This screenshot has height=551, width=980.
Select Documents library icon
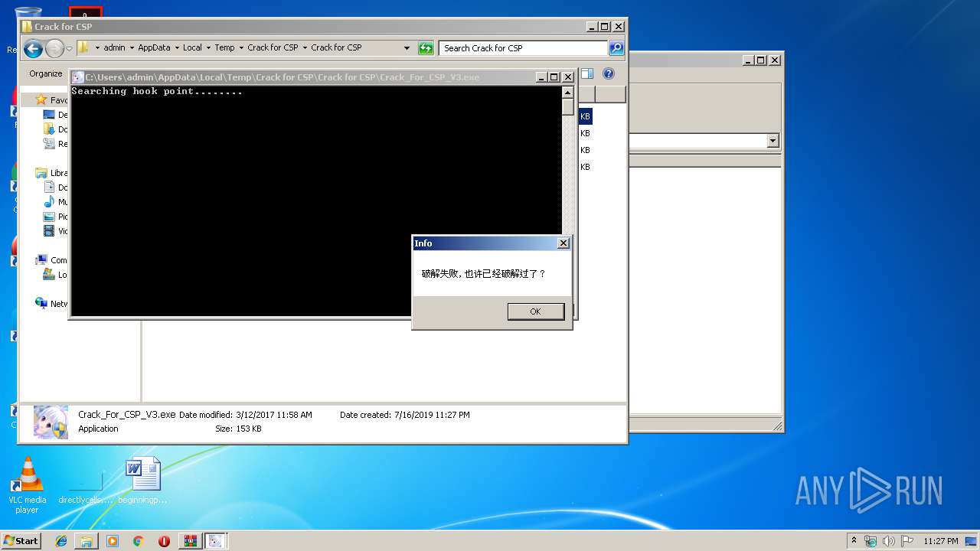[49, 187]
